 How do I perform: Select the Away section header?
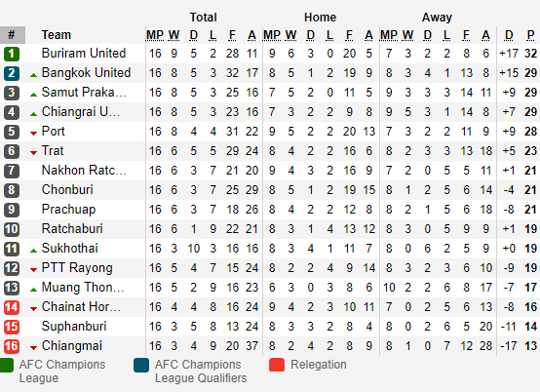(437, 18)
